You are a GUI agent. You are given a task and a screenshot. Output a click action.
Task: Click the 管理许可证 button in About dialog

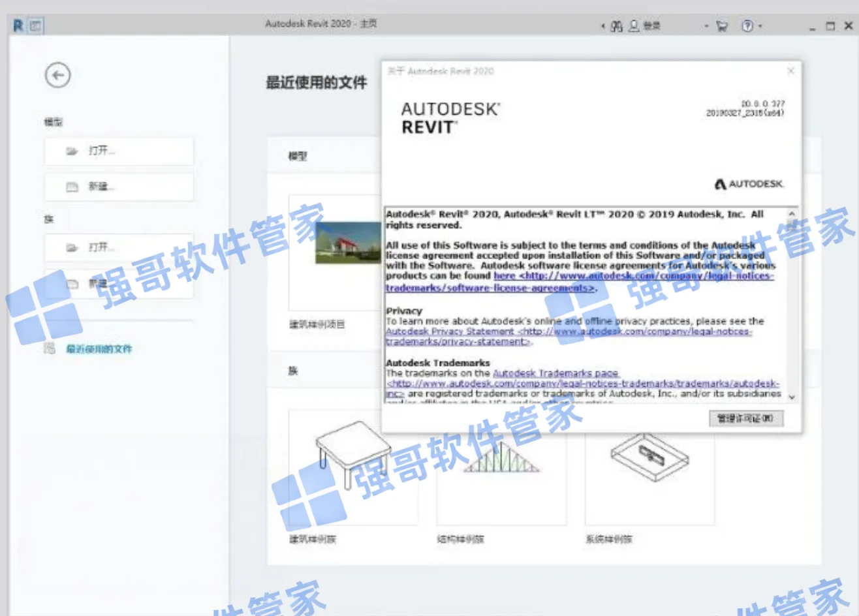point(745,418)
